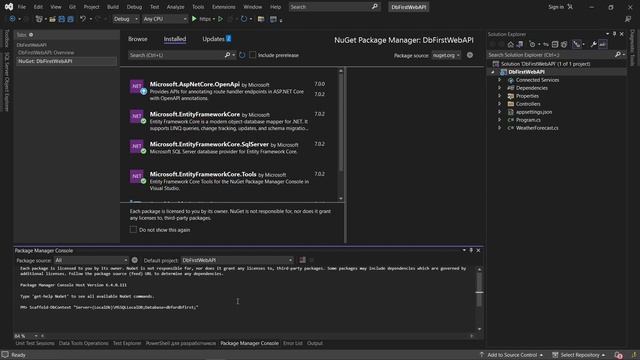Click the refresh icon next to NuGet search
Viewport: 640px width, 360px height.
pos(242,55)
